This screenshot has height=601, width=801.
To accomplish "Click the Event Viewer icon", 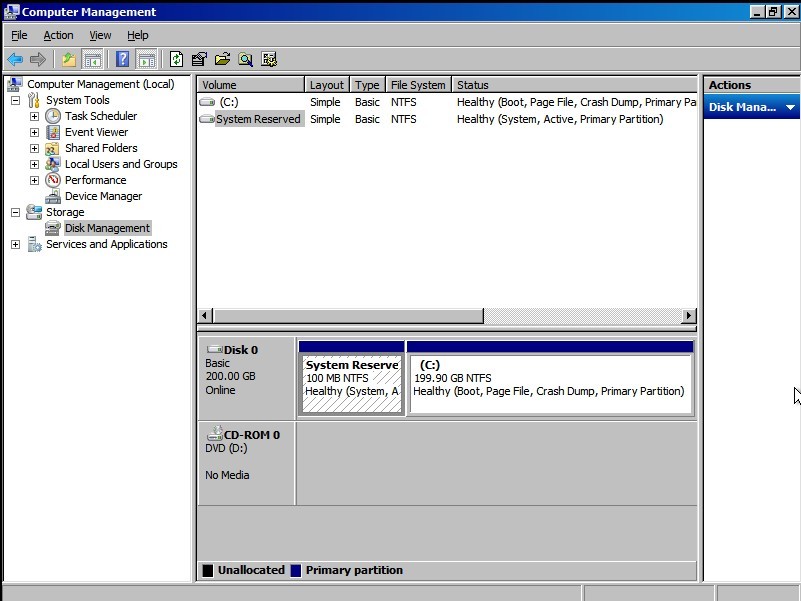I will point(53,132).
